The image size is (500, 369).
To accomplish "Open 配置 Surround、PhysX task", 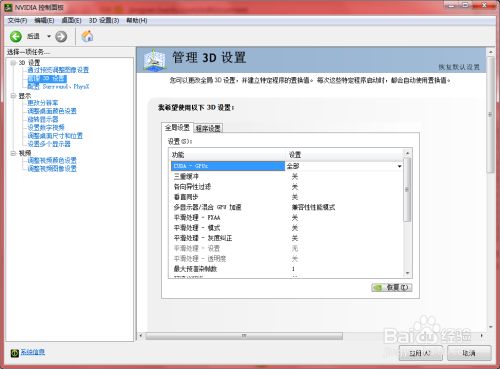I will [58, 87].
